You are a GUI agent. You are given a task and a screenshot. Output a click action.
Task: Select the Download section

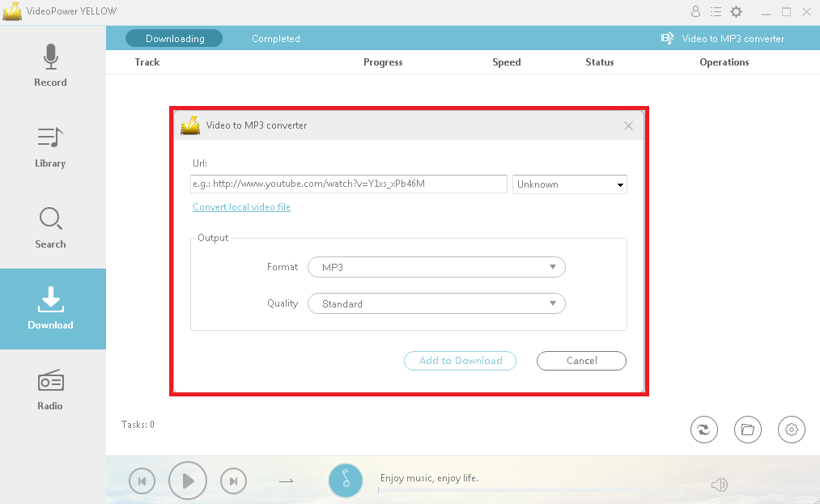click(x=50, y=310)
